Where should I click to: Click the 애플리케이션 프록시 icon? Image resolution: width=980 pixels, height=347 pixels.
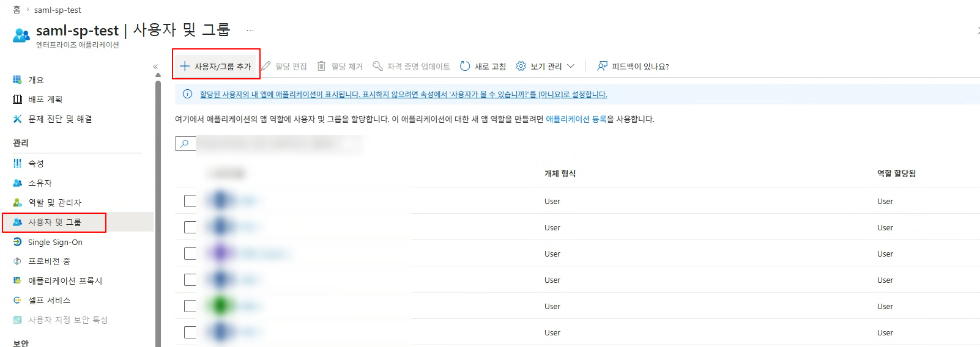point(17,280)
